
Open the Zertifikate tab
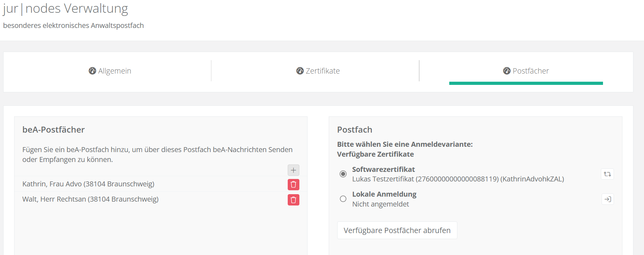tap(322, 71)
